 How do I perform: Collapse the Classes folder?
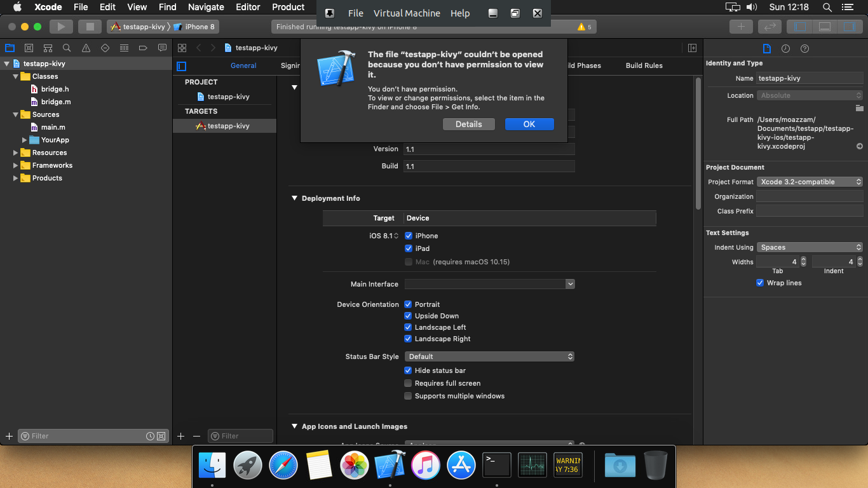coord(16,76)
